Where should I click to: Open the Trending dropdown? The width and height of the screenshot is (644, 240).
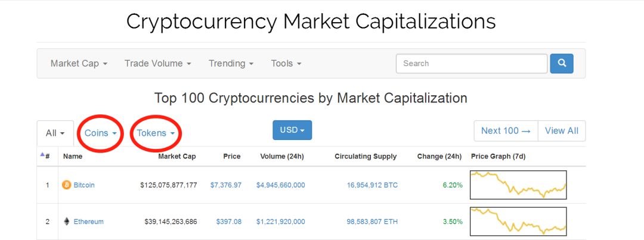point(231,63)
